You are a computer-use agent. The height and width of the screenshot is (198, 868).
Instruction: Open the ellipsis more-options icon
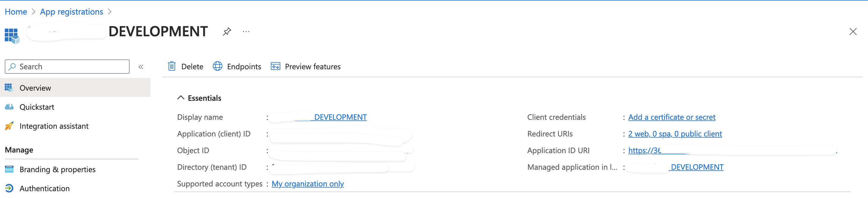click(x=246, y=32)
